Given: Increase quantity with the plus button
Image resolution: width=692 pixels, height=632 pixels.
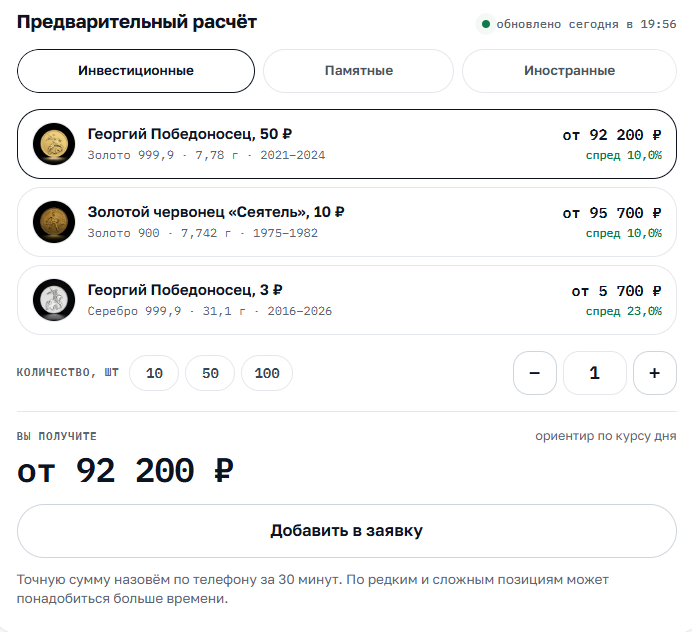Looking at the screenshot, I should point(655,373).
